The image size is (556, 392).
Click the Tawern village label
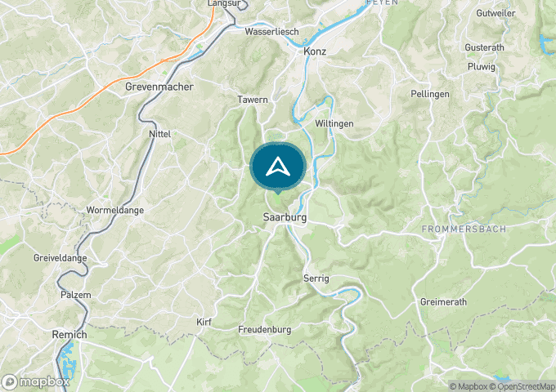[253, 100]
